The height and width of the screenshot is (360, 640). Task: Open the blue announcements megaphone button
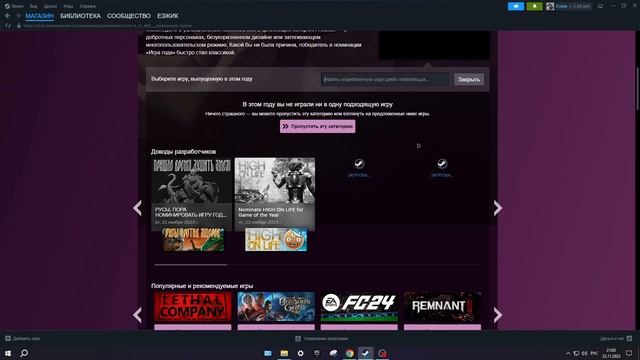[x=516, y=6]
